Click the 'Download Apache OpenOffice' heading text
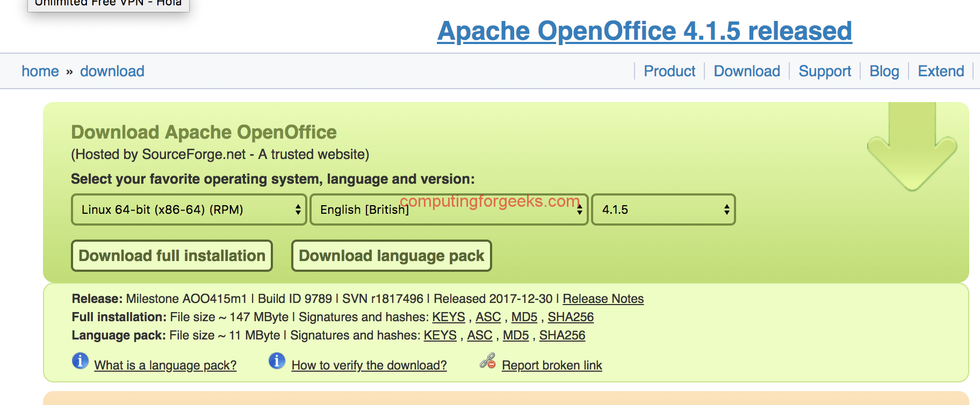The image size is (980, 405). tap(204, 132)
